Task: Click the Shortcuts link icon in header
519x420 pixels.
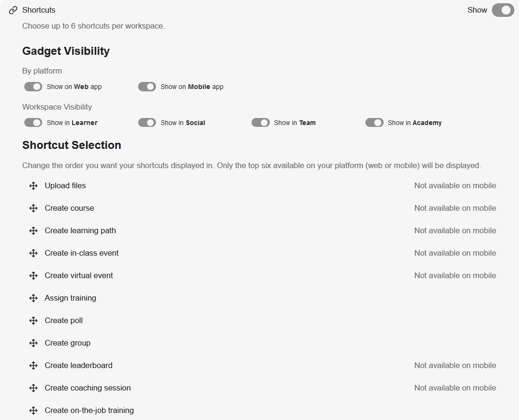Action: point(13,10)
